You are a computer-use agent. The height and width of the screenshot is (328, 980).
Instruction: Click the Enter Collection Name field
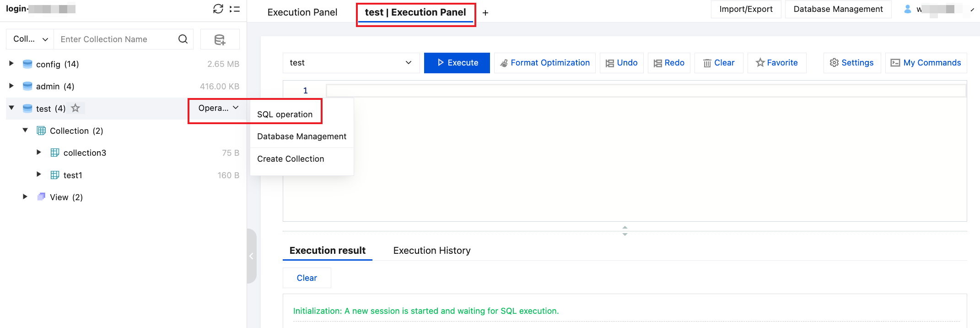[116, 39]
